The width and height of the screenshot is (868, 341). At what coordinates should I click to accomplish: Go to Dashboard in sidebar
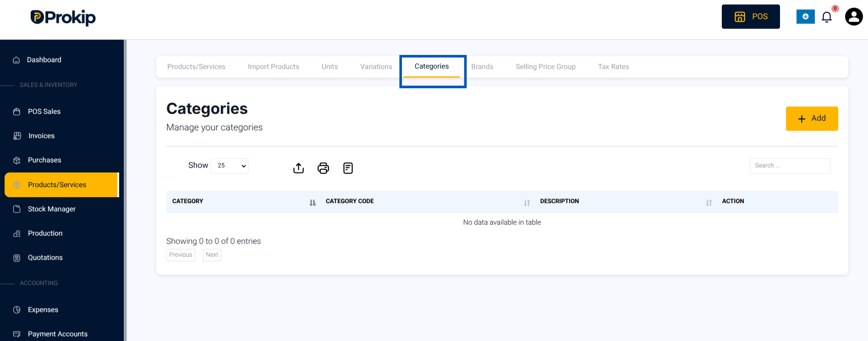pyautogui.click(x=44, y=60)
